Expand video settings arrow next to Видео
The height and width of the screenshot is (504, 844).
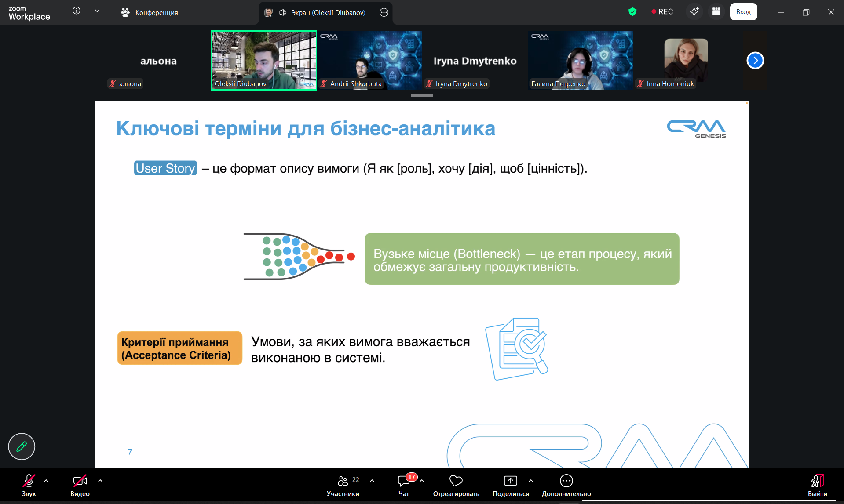[x=100, y=481]
